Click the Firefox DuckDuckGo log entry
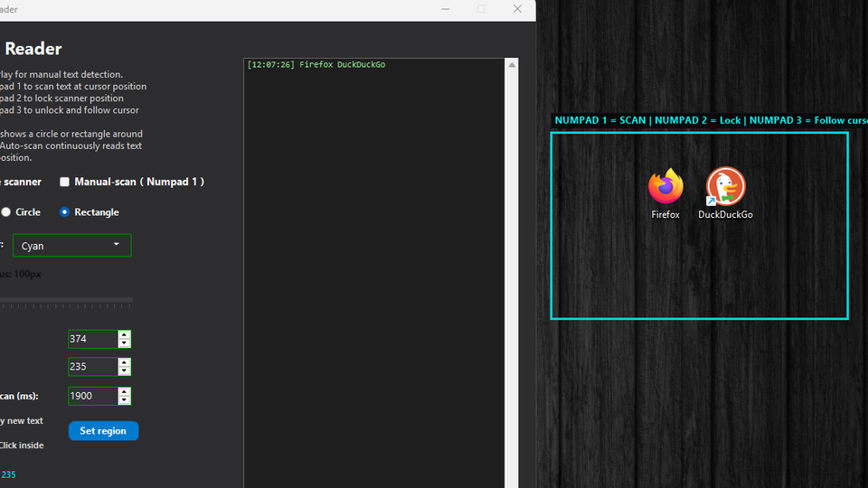 click(x=316, y=65)
